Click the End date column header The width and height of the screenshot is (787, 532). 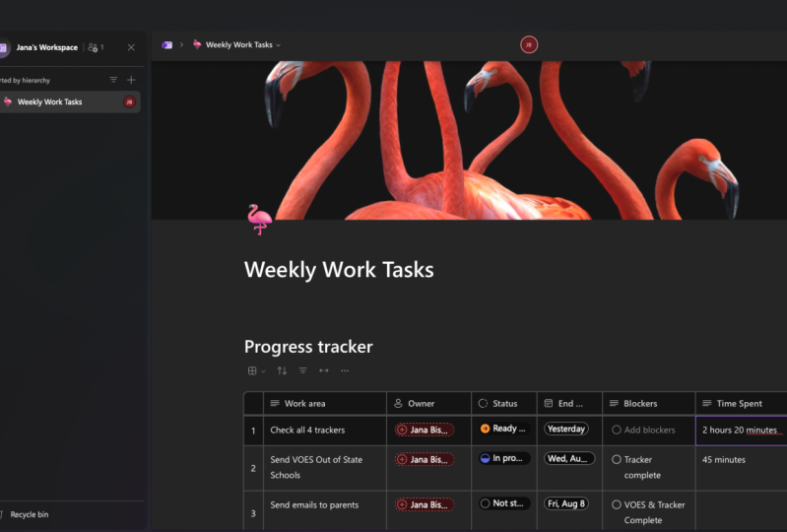[569, 404]
